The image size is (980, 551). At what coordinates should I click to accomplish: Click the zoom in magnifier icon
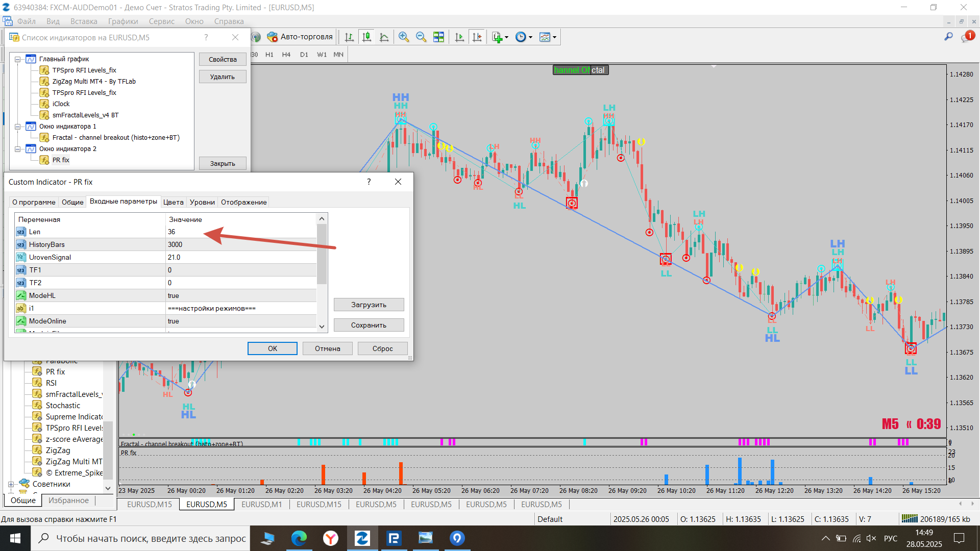(403, 37)
